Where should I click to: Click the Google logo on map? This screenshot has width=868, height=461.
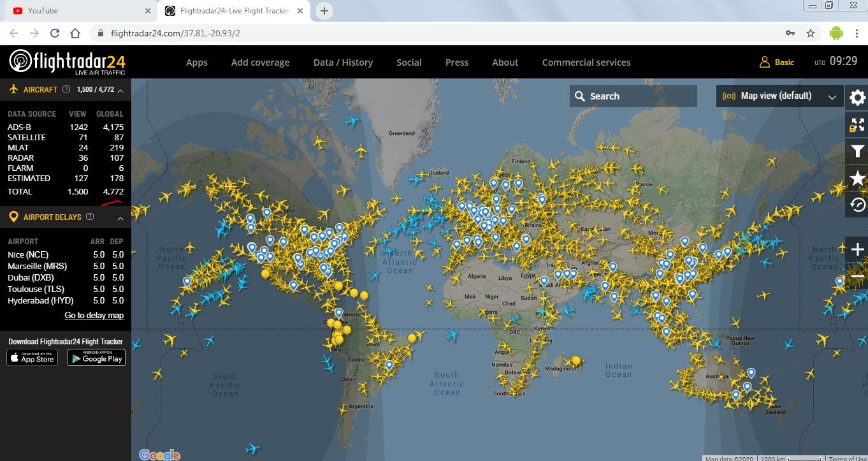(159, 455)
